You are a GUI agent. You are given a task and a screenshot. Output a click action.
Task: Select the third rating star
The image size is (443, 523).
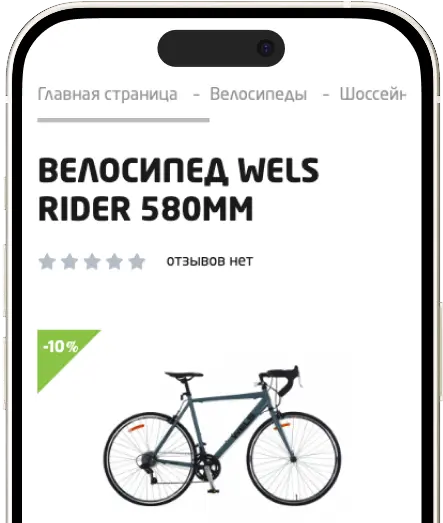point(92,261)
